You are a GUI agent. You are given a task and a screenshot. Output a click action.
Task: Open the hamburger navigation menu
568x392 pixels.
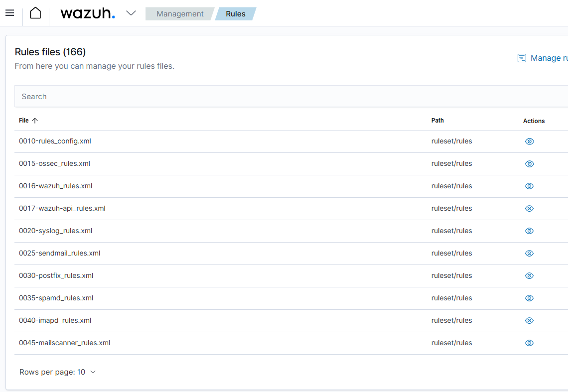point(9,13)
